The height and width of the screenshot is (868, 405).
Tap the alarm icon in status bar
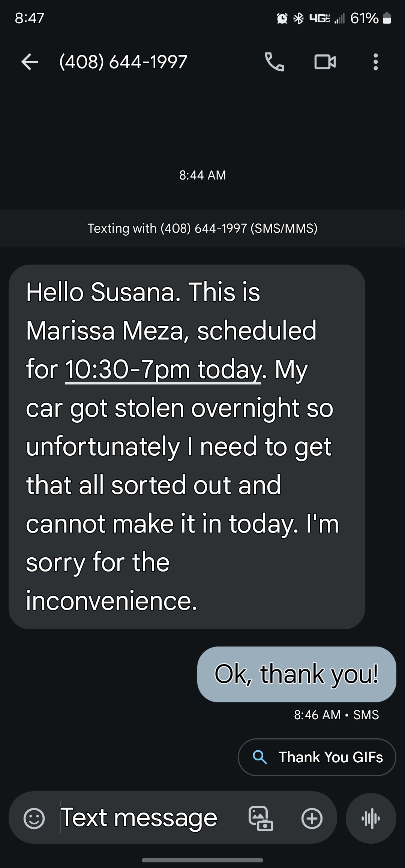(282, 18)
